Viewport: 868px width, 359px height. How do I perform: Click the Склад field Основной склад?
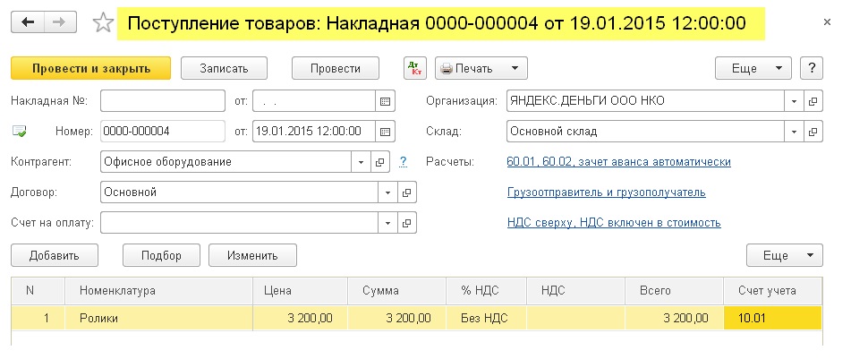(645, 132)
